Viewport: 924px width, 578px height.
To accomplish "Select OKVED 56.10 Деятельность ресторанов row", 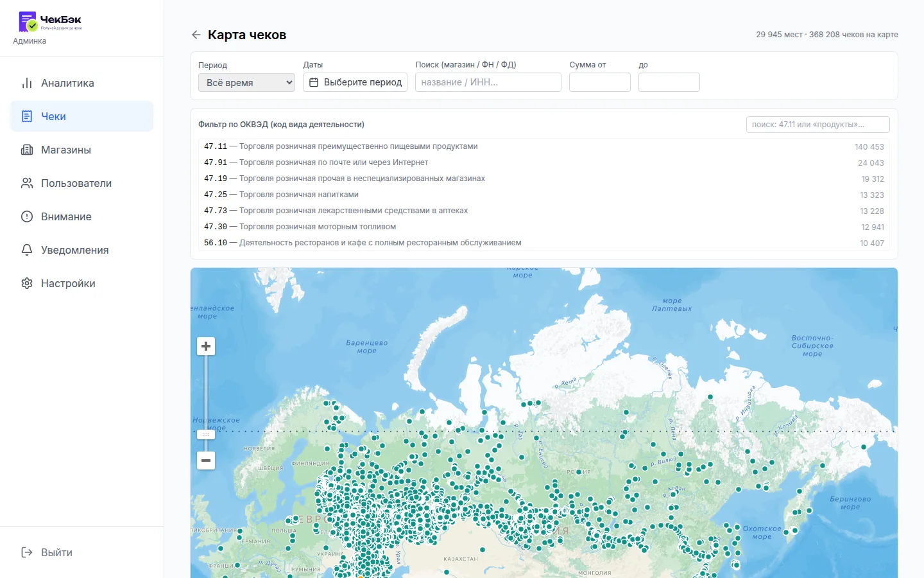I will pyautogui.click(x=544, y=243).
